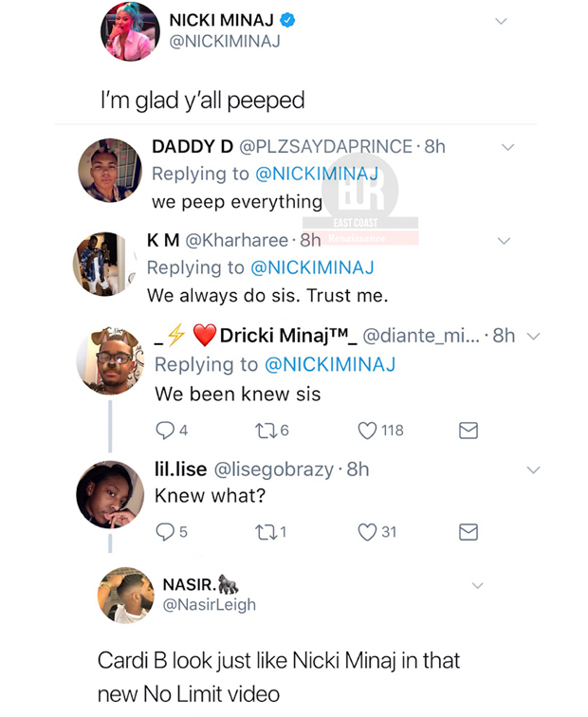588x717 pixels.
Task: Reply to lil.lise's 'Knew what?' tweet
Action: point(163,532)
